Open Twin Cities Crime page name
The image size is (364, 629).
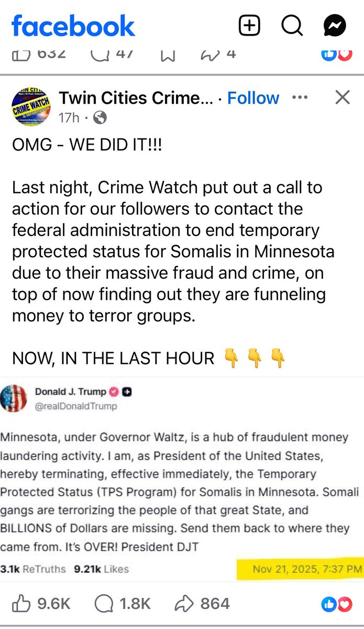click(x=136, y=98)
